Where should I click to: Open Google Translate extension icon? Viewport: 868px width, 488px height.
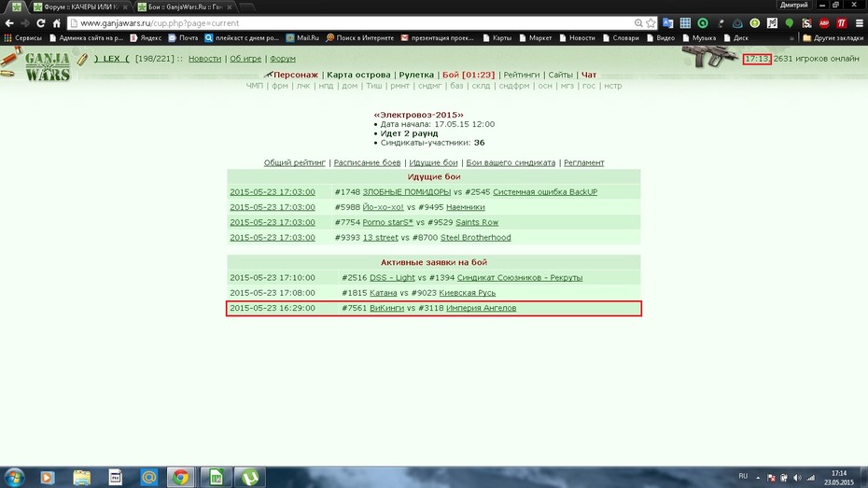point(668,23)
